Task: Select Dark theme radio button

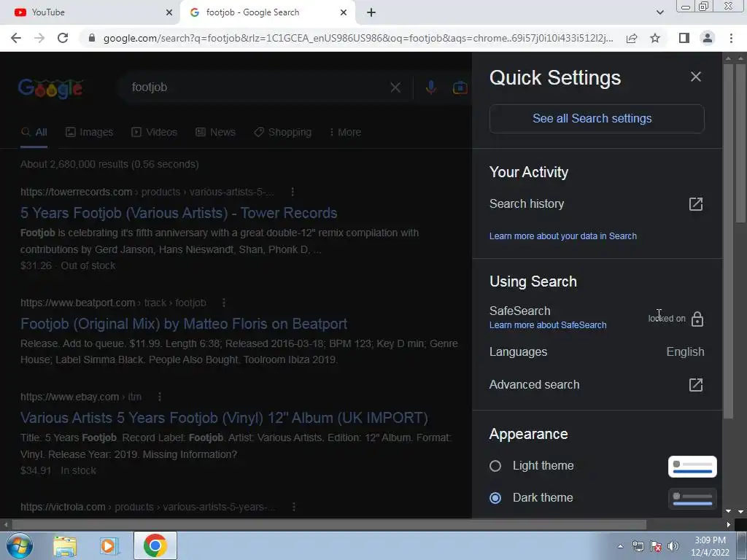Action: pos(495,497)
